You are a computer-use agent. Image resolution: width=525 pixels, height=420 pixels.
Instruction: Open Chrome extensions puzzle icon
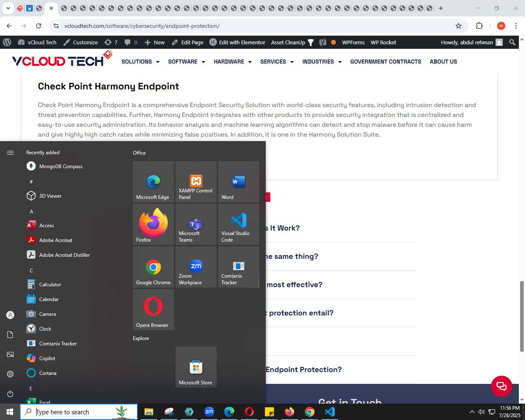click(x=479, y=26)
